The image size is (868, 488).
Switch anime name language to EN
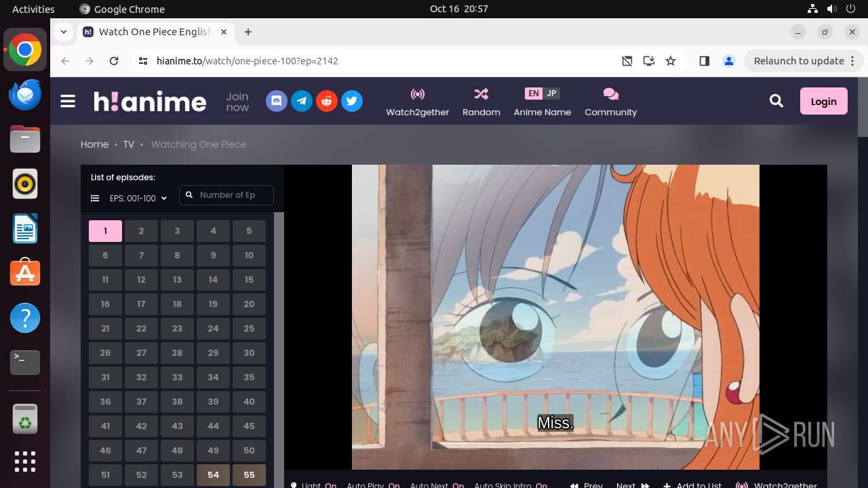pyautogui.click(x=534, y=94)
